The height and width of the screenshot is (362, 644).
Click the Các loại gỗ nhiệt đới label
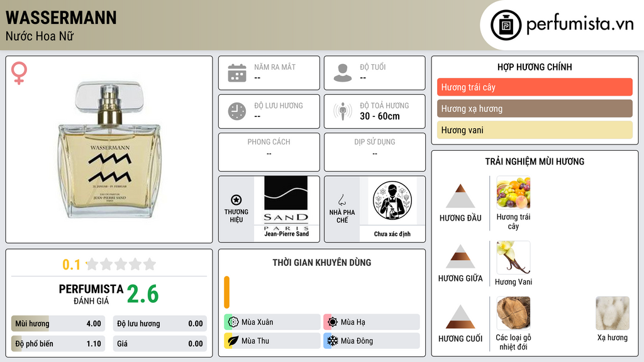513,342
